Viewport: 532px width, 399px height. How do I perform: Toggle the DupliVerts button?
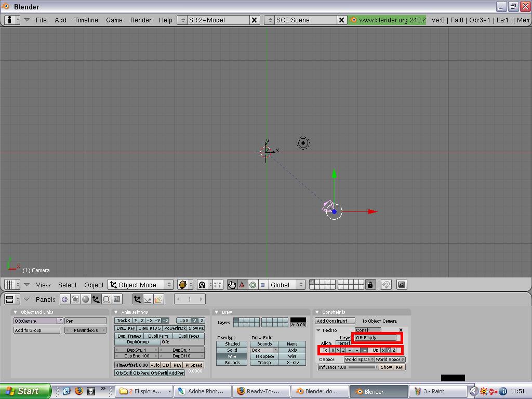158,336
